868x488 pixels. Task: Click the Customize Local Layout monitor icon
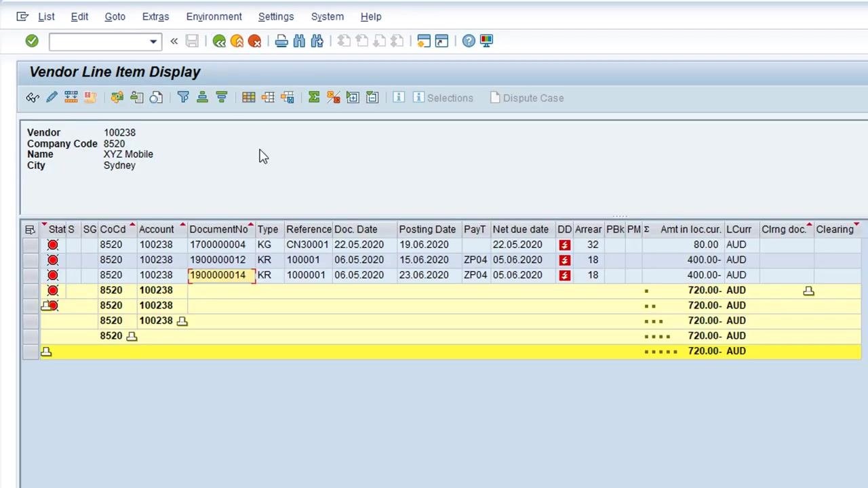pos(486,41)
